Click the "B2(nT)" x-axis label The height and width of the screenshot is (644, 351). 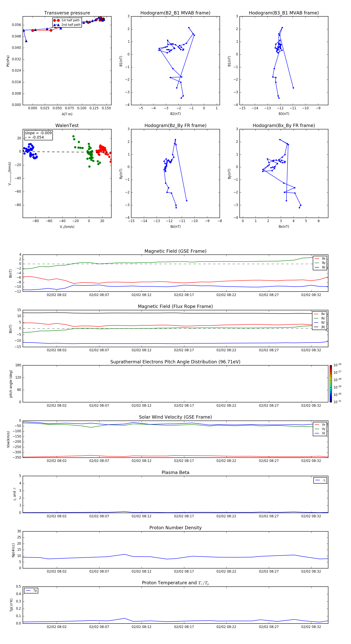(175, 114)
